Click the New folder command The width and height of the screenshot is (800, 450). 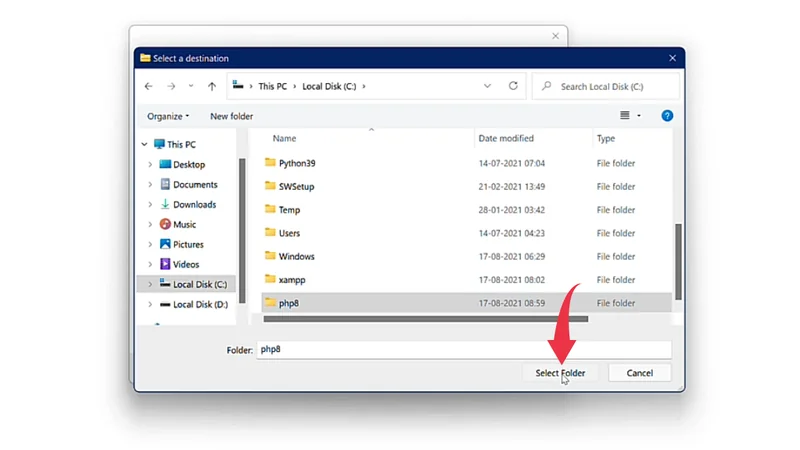click(x=231, y=116)
